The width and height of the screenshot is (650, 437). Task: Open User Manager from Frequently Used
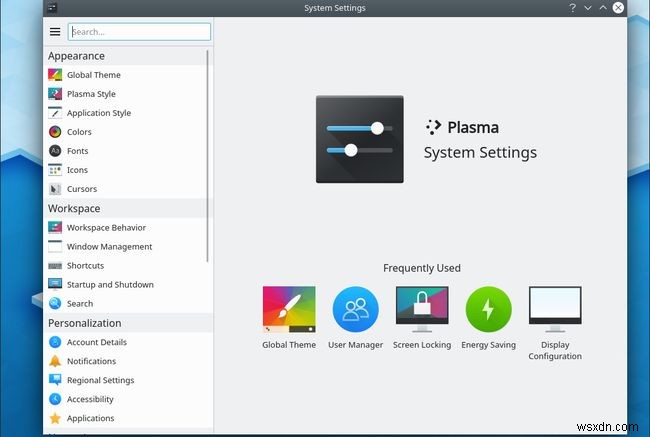pyautogui.click(x=355, y=318)
